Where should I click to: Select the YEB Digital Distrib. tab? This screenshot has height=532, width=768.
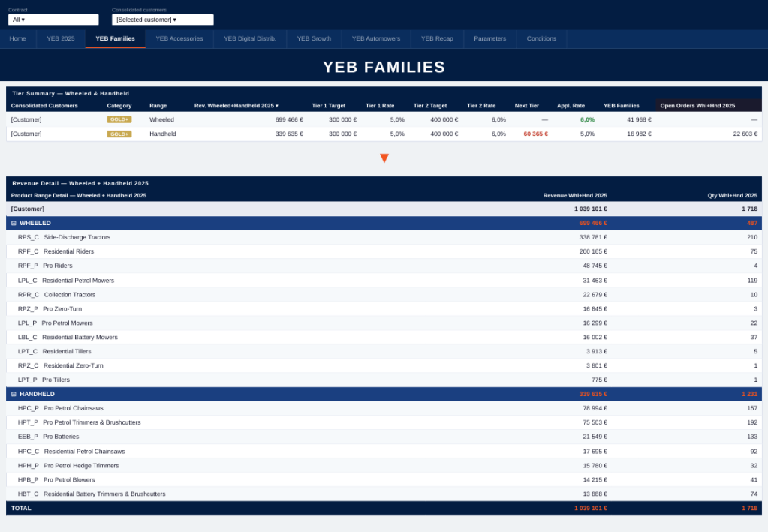[249, 38]
